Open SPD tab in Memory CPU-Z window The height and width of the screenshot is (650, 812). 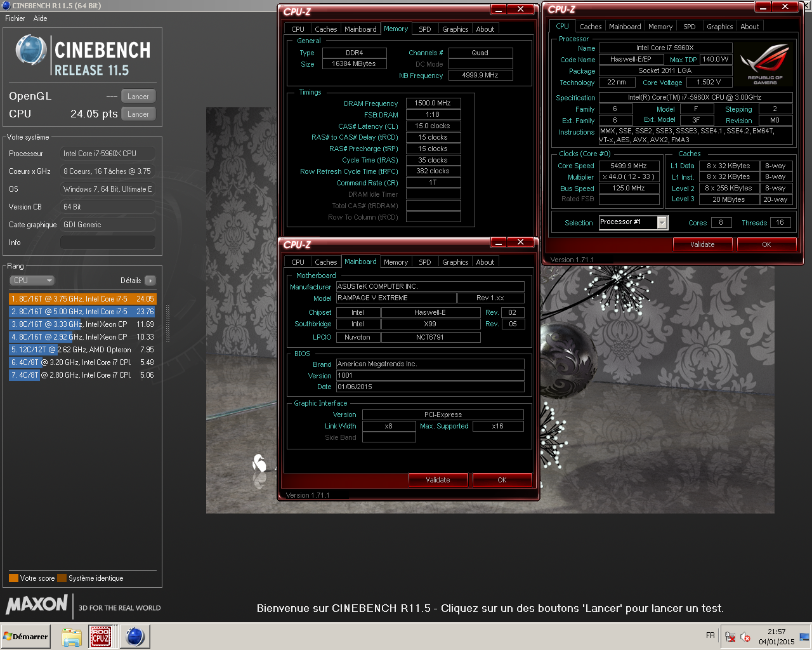point(425,29)
